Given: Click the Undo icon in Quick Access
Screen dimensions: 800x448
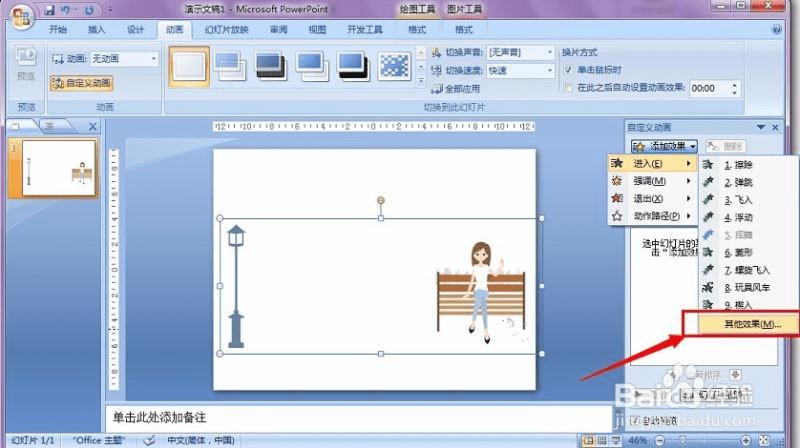Looking at the screenshot, I should (x=65, y=10).
